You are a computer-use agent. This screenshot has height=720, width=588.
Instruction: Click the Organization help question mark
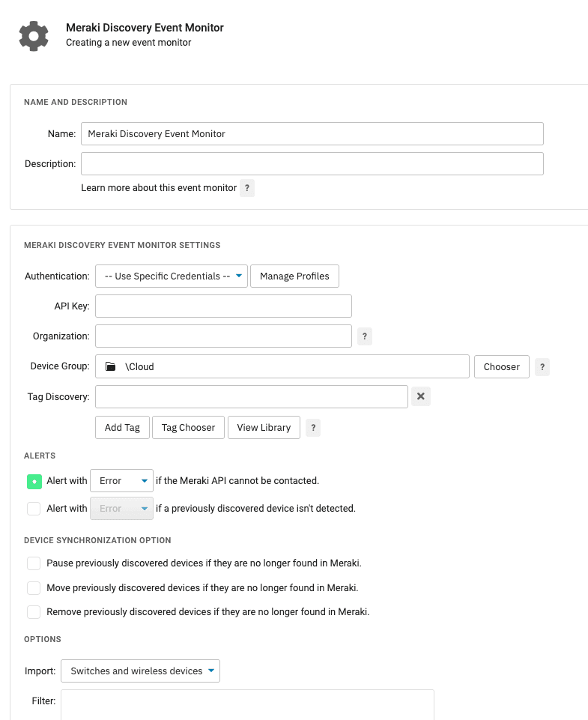pos(364,336)
